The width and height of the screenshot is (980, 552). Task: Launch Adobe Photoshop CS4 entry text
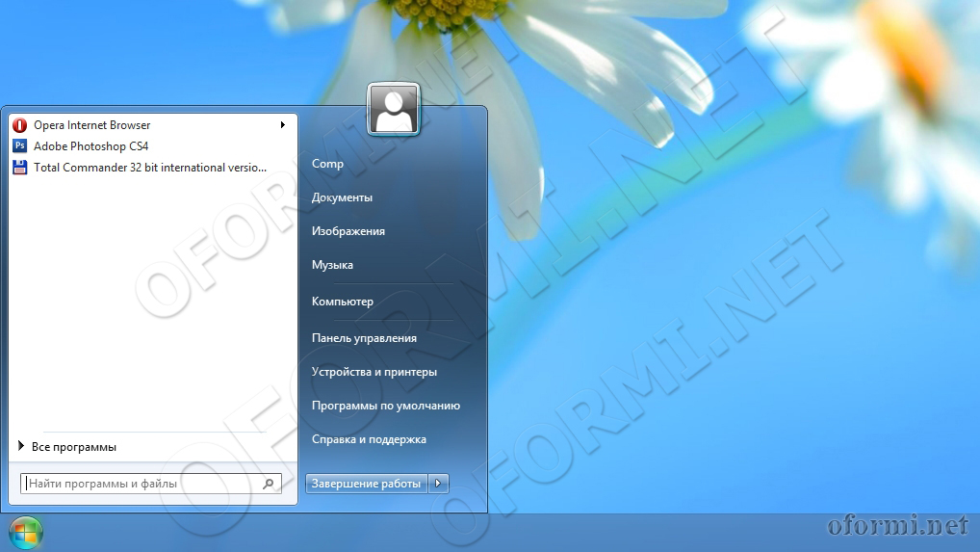[91, 146]
